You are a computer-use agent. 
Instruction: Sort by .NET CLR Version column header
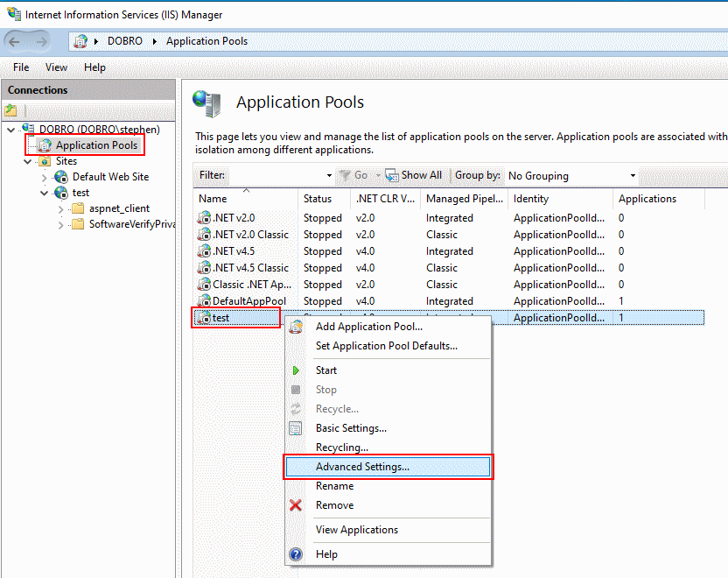(385, 199)
